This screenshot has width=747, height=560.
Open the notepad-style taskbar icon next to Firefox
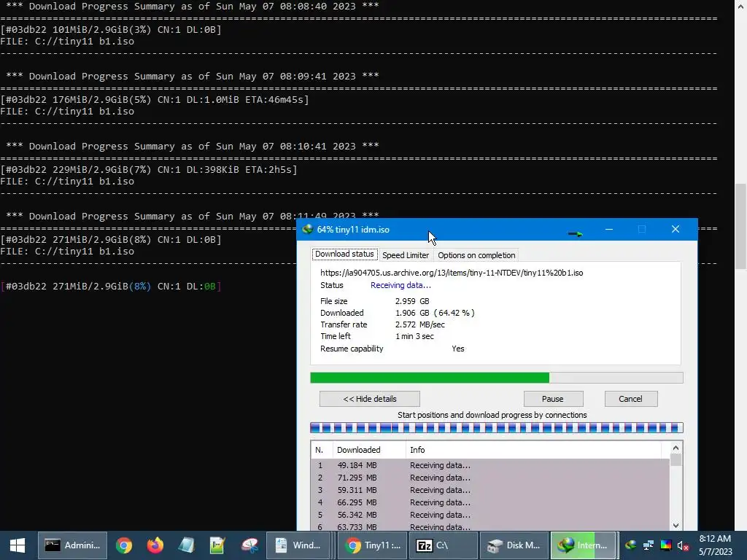coord(186,545)
